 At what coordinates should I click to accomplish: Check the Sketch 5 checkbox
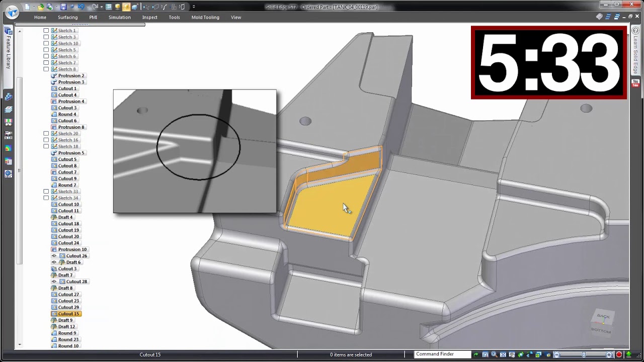coord(46,50)
